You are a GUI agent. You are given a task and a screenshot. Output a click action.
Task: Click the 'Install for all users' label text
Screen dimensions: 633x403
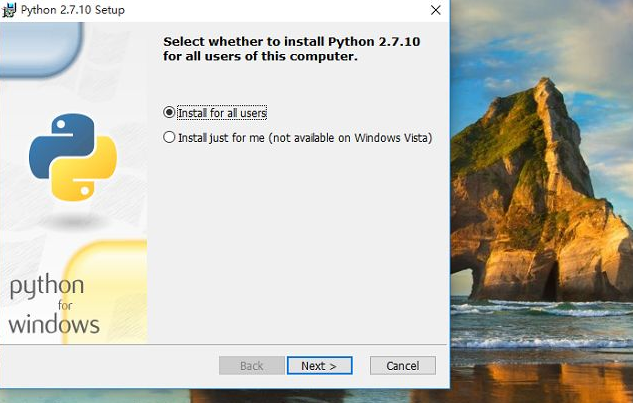click(x=222, y=113)
